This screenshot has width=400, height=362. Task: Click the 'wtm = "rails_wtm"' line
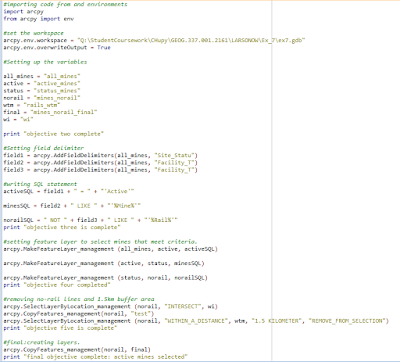(x=32, y=105)
